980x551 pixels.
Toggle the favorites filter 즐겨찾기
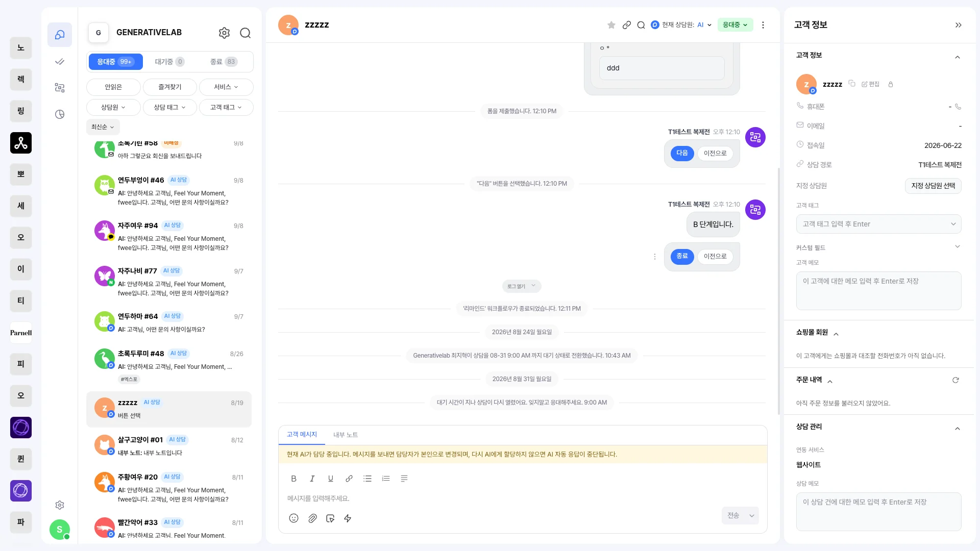(169, 87)
